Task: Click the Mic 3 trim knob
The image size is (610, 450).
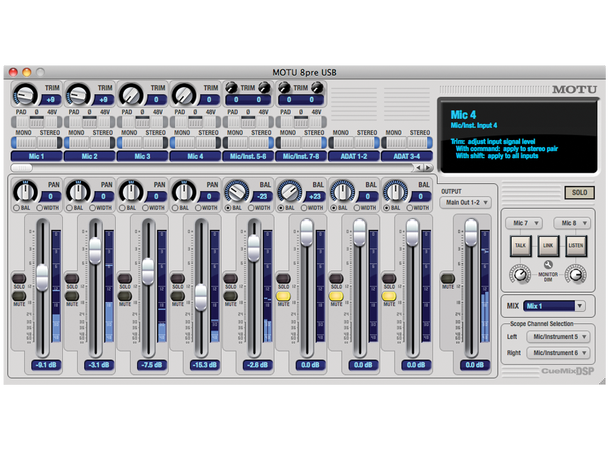Action: click(131, 95)
